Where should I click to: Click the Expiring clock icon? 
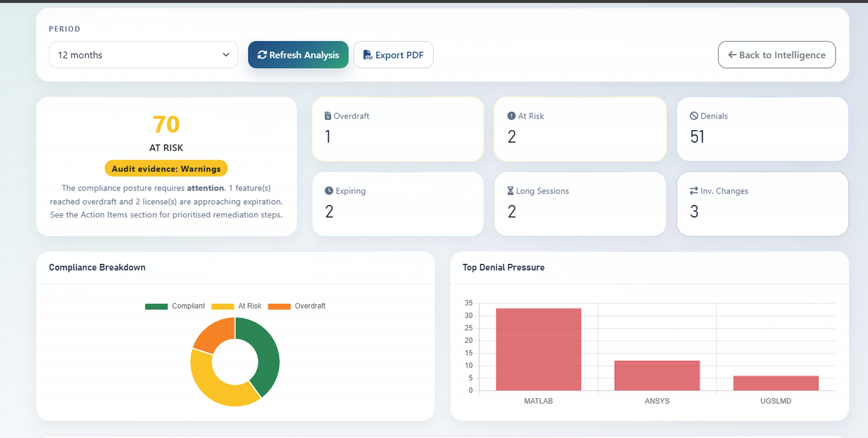point(329,190)
